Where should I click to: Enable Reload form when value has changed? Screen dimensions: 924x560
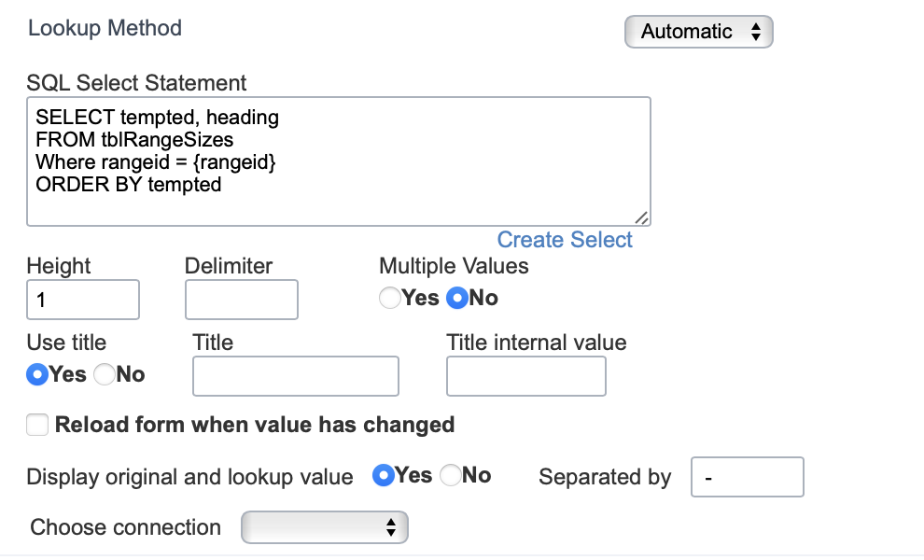pyautogui.click(x=37, y=425)
